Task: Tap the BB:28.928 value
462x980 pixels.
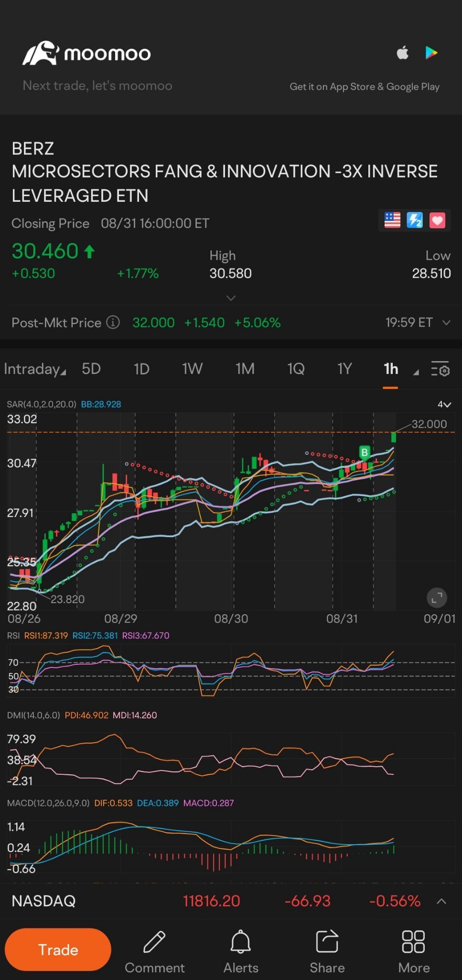Action: click(101, 404)
